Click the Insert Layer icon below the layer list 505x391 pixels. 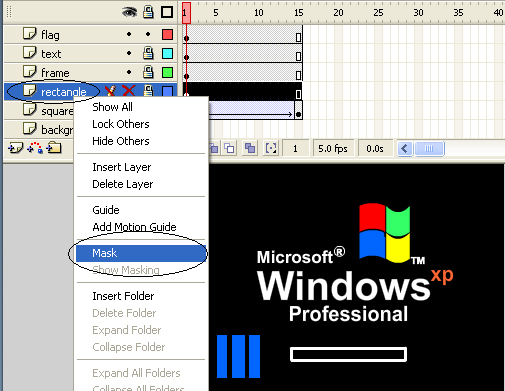[16, 148]
